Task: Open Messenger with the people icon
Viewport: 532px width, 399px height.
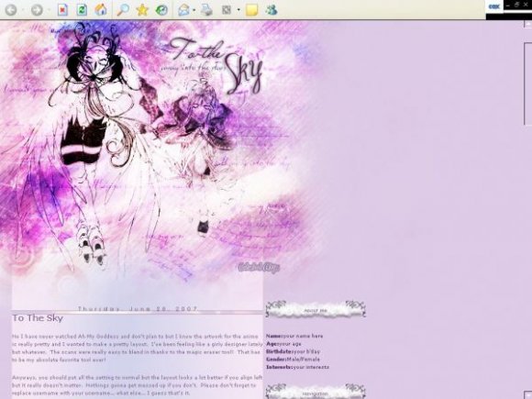Action: [272, 9]
